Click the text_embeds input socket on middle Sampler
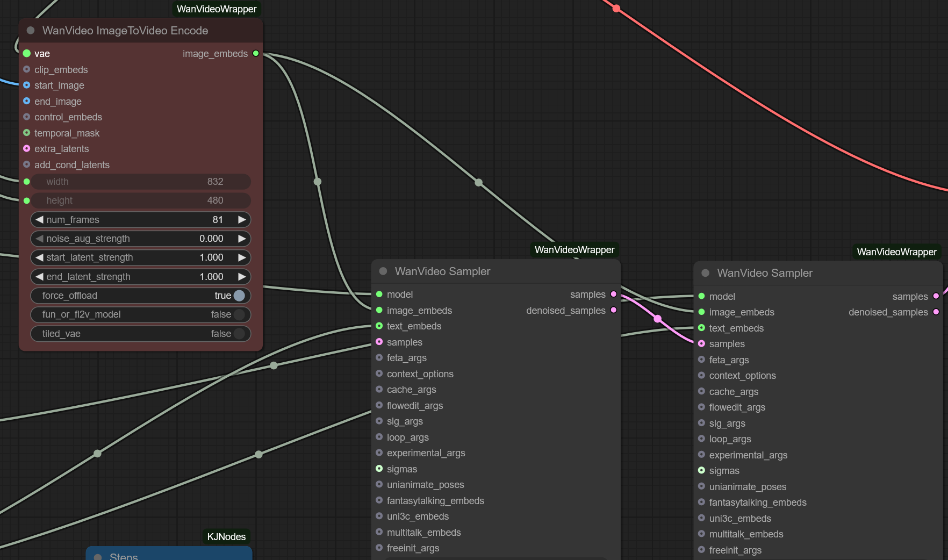 coord(379,326)
